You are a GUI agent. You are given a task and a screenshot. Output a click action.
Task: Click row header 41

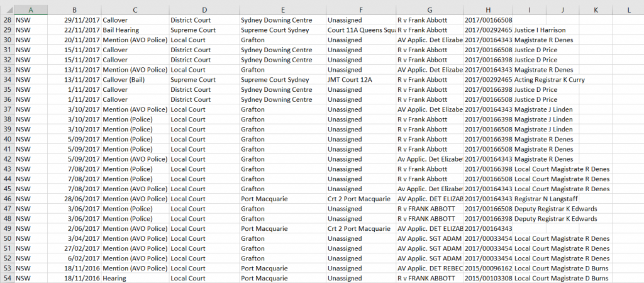[x=6, y=149]
